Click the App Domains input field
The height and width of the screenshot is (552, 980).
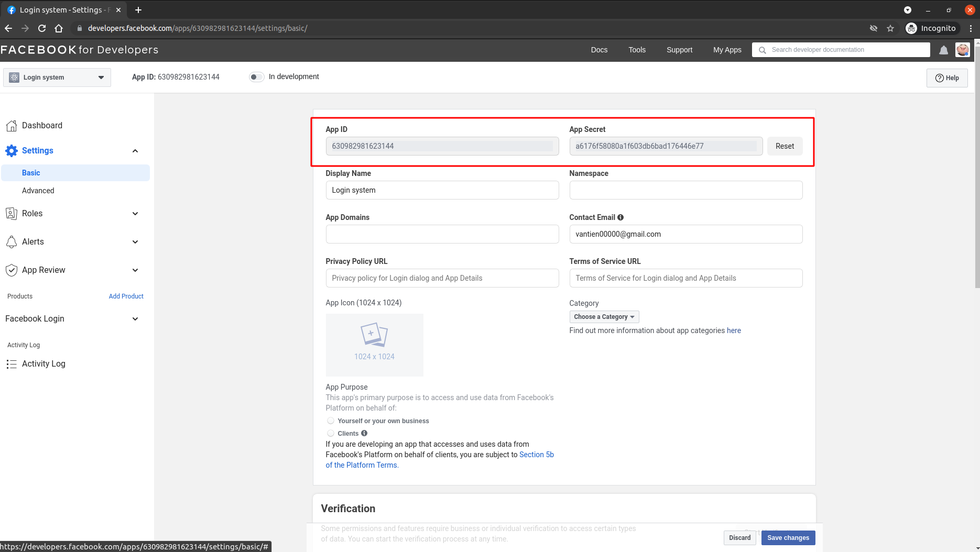(442, 234)
